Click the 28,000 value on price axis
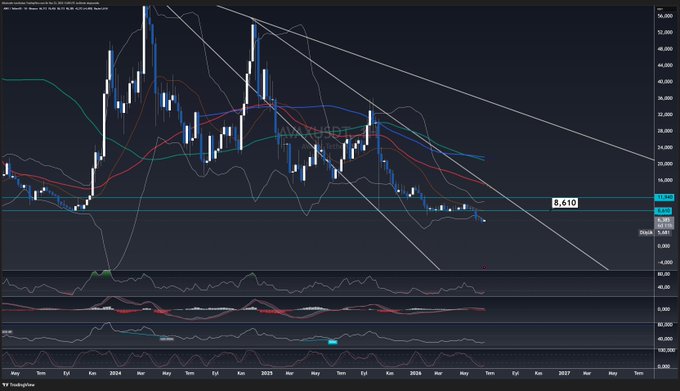This screenshot has width=680, height=391. click(x=665, y=131)
